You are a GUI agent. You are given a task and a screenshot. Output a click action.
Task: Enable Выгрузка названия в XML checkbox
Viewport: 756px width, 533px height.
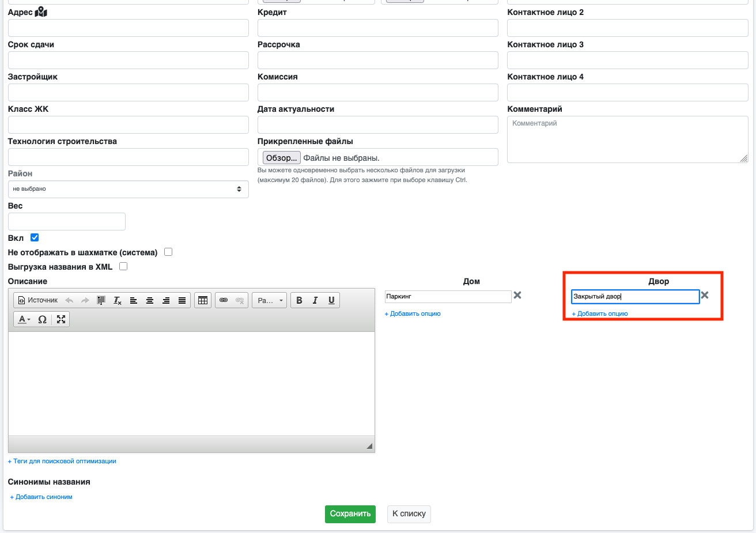click(123, 266)
